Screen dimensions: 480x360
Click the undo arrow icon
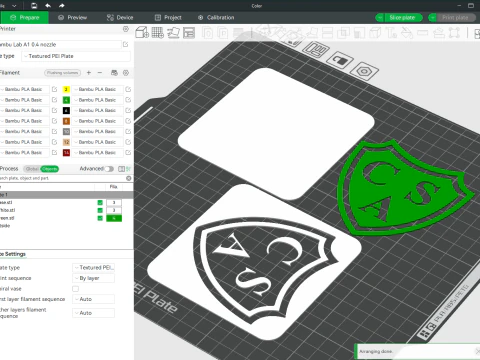click(x=48, y=6)
